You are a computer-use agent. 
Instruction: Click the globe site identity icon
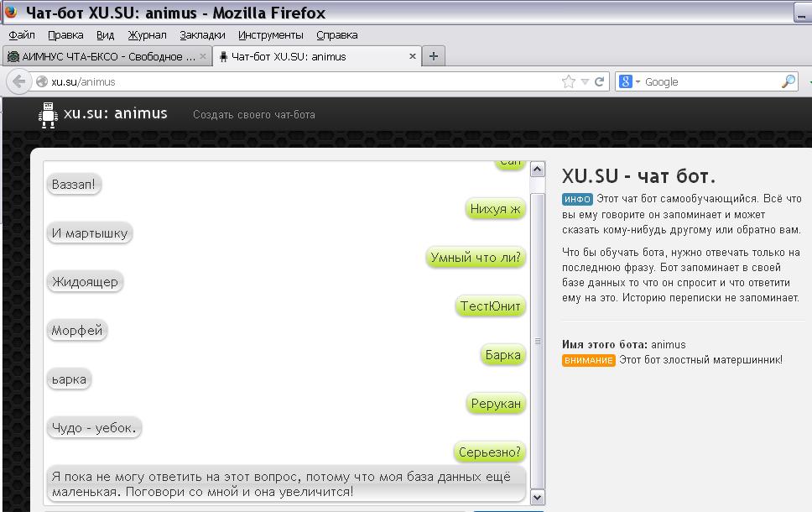click(42, 82)
